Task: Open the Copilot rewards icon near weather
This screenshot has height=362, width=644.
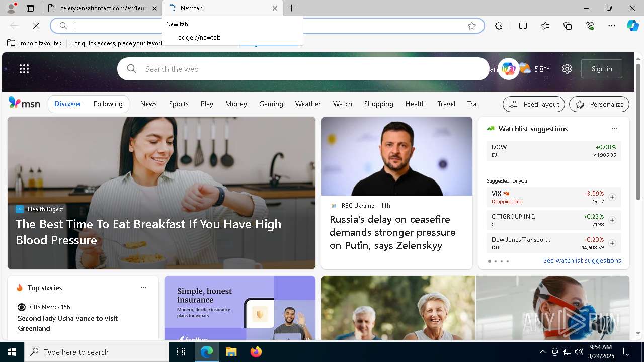Action: tap(508, 69)
